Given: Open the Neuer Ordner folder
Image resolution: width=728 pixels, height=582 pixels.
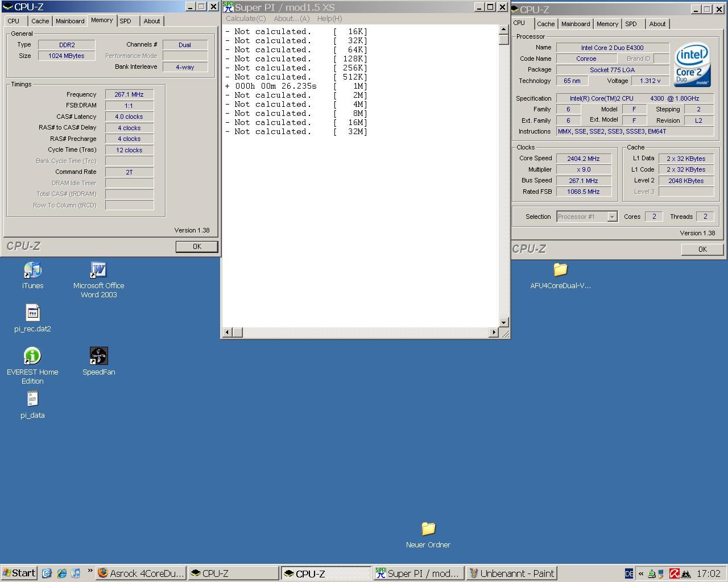Looking at the screenshot, I should tap(428, 529).
